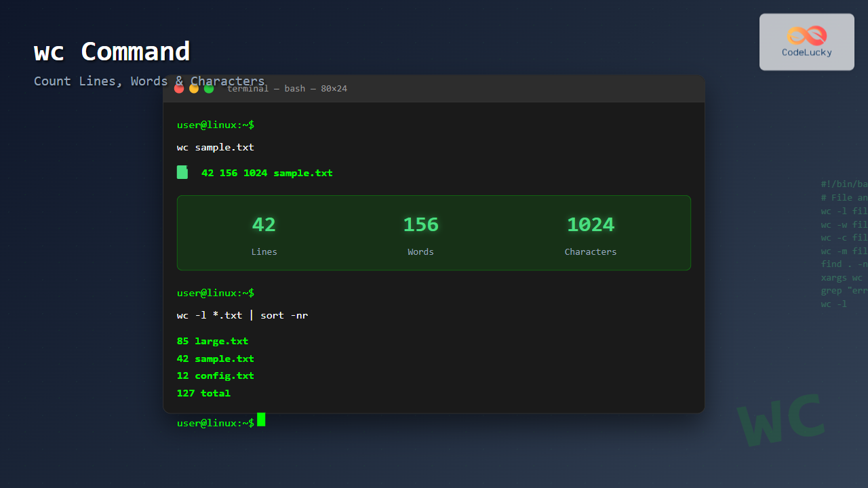Click the 156 Words statistic
This screenshot has width=868, height=488.
pyautogui.click(x=420, y=234)
